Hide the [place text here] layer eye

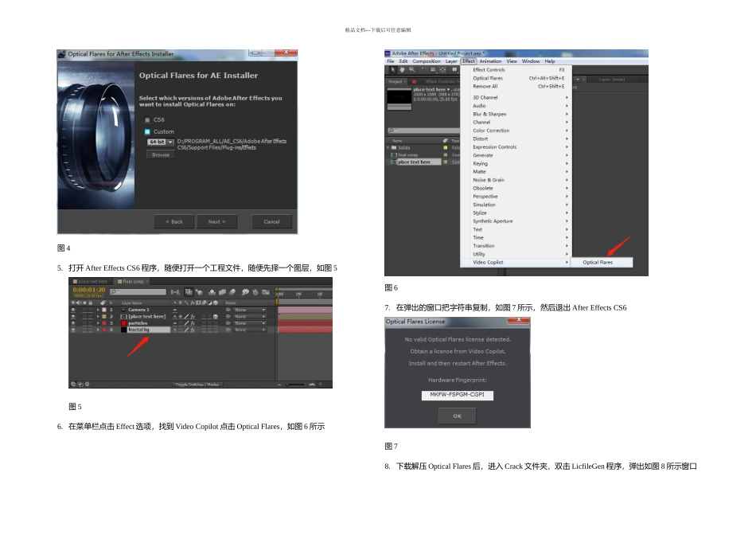(x=73, y=317)
